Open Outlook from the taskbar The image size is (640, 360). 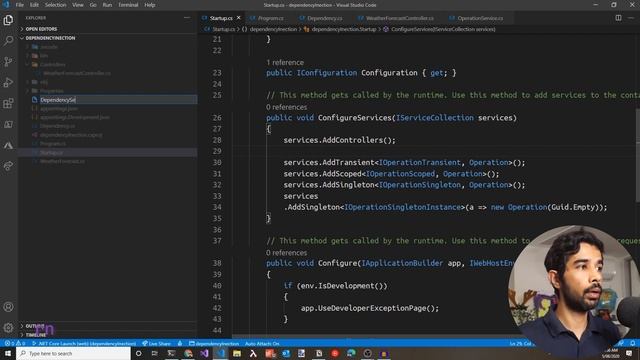point(286,353)
